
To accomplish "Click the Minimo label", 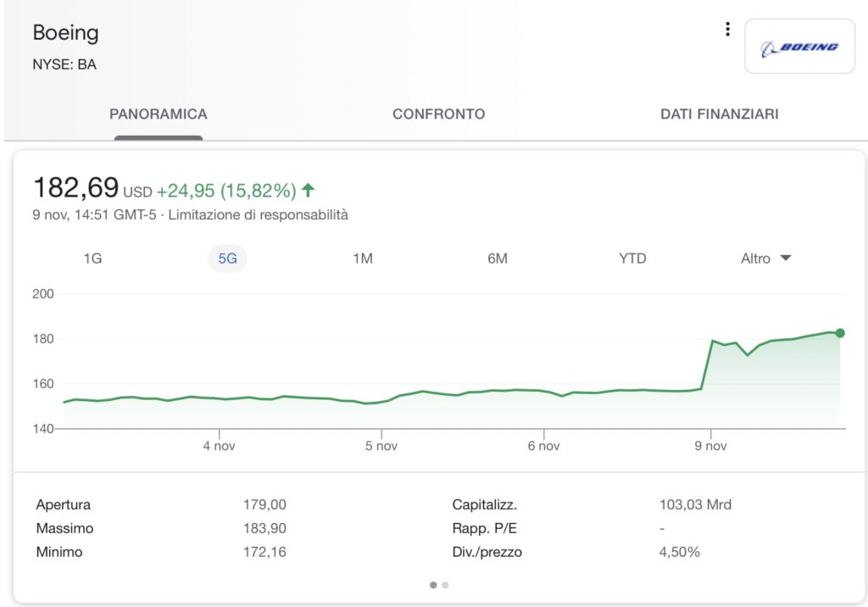I will 59,552.
